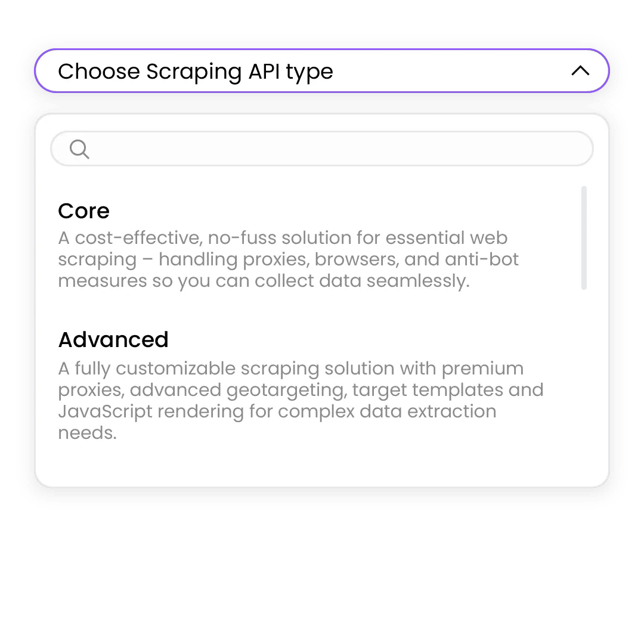Click "JavaScript rendering for complex data" line
This screenshot has width=644, height=644.
coord(277,411)
